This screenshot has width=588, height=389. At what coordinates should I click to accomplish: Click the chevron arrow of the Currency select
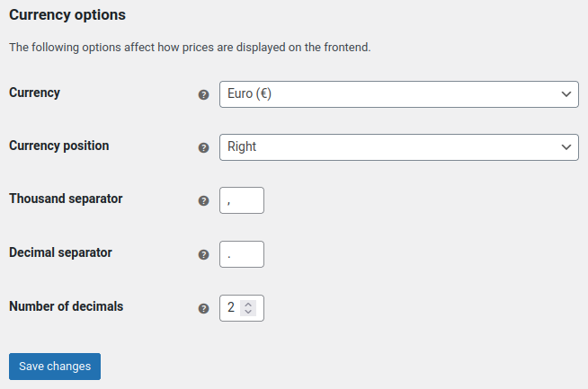coord(566,94)
